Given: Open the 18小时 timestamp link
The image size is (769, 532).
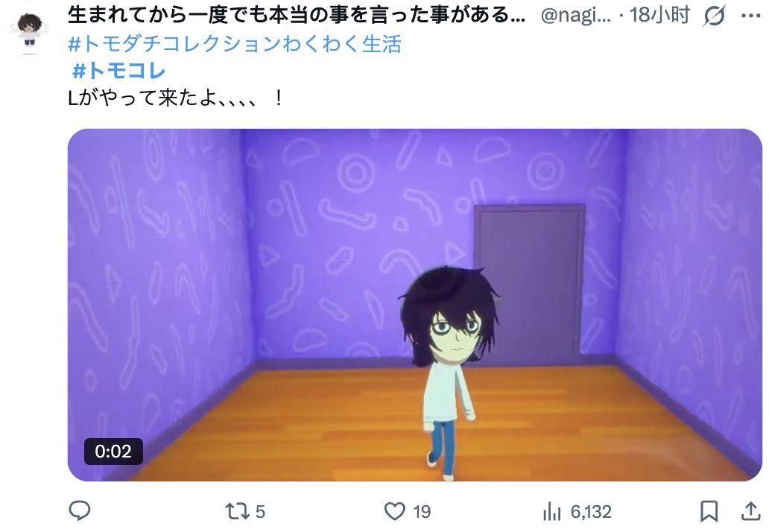Looking at the screenshot, I should click(x=659, y=16).
